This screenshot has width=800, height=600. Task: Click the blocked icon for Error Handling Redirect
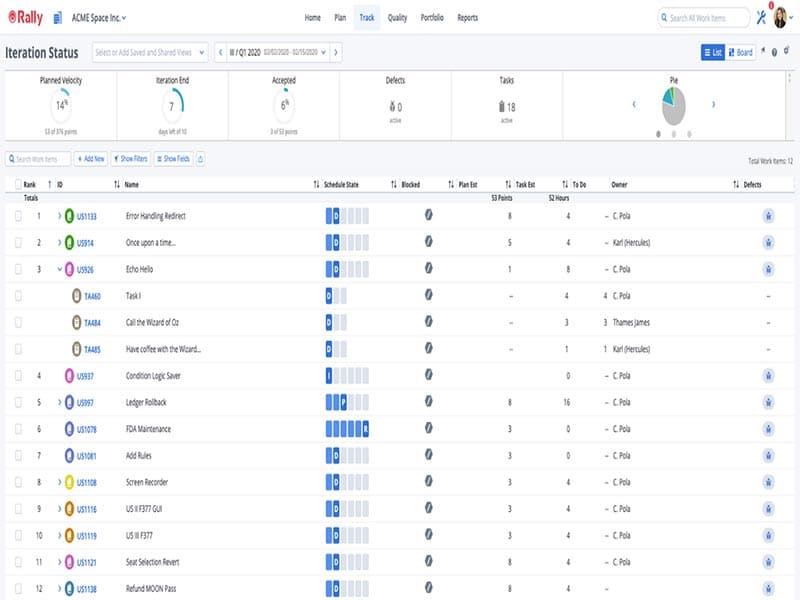pyautogui.click(x=428, y=215)
